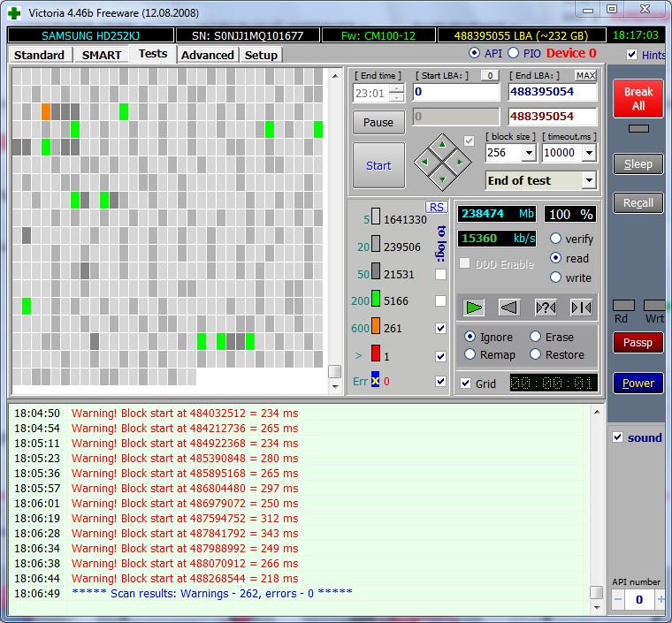Open the Advanced tab
This screenshot has height=623, width=672.
[208, 55]
